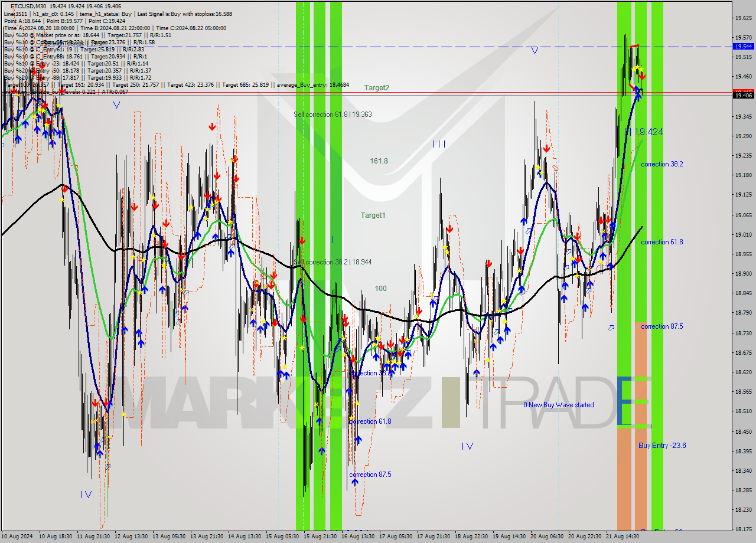Click the 19.010 price axis value
756x543 pixels.
pyautogui.click(x=743, y=234)
